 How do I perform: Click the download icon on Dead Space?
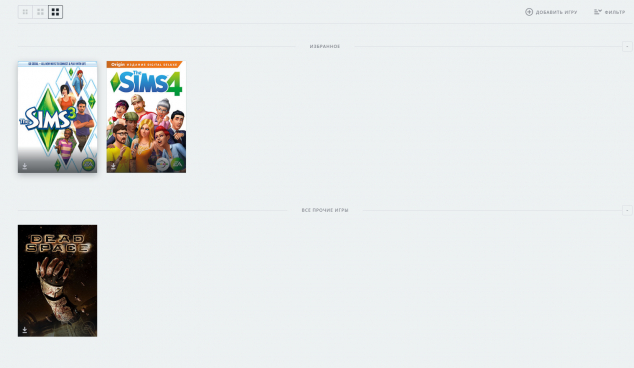pos(25,330)
